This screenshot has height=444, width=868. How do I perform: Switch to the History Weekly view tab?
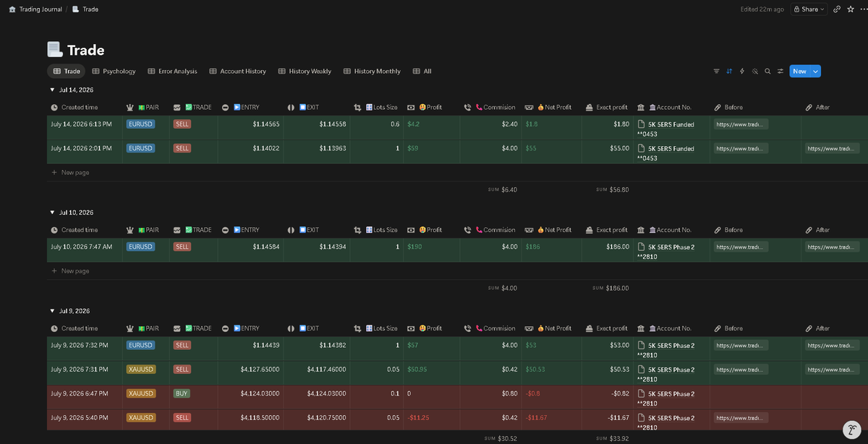click(x=304, y=72)
